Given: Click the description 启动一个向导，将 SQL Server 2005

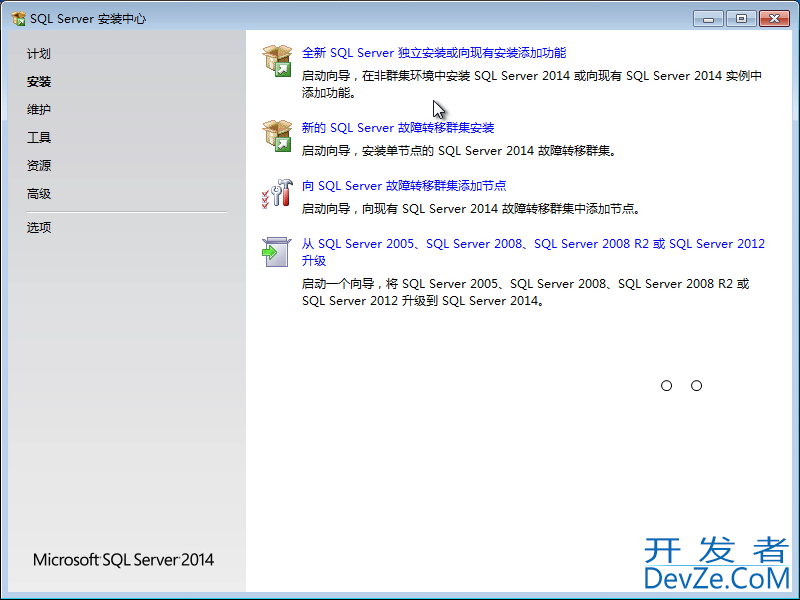Looking at the screenshot, I should 526,292.
